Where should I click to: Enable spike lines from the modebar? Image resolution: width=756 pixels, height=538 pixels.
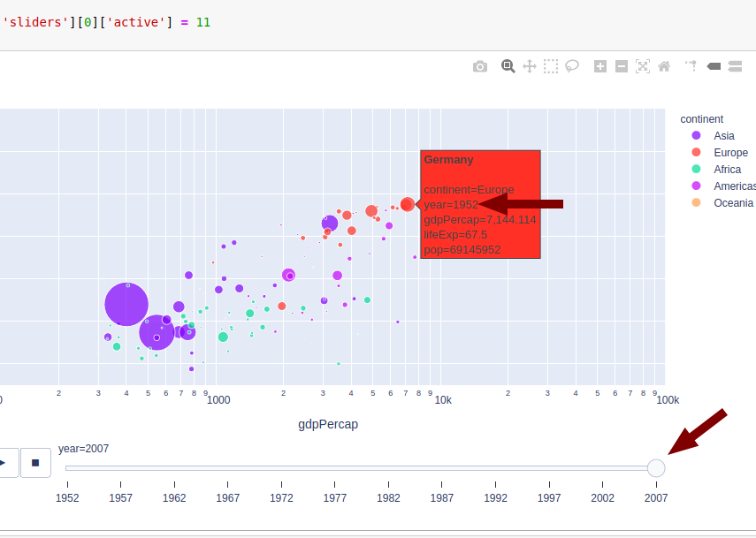[x=691, y=65]
